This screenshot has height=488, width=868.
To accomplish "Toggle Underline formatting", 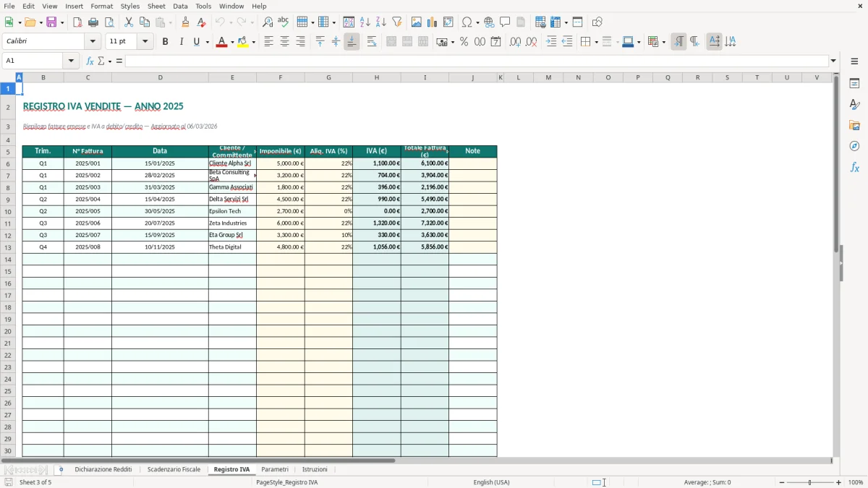I will (196, 42).
